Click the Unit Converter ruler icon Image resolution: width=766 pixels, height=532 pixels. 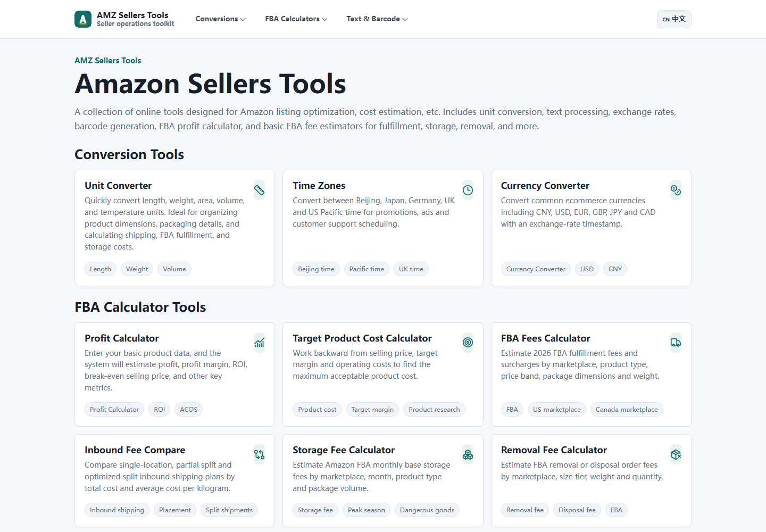coord(259,190)
